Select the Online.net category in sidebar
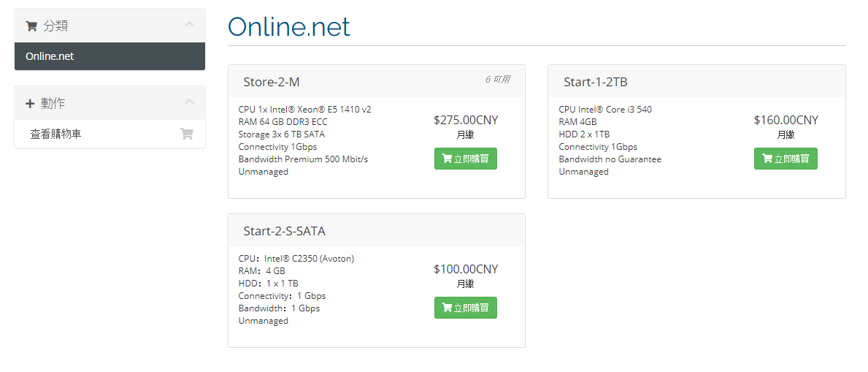The height and width of the screenshot is (372, 868). [x=110, y=56]
